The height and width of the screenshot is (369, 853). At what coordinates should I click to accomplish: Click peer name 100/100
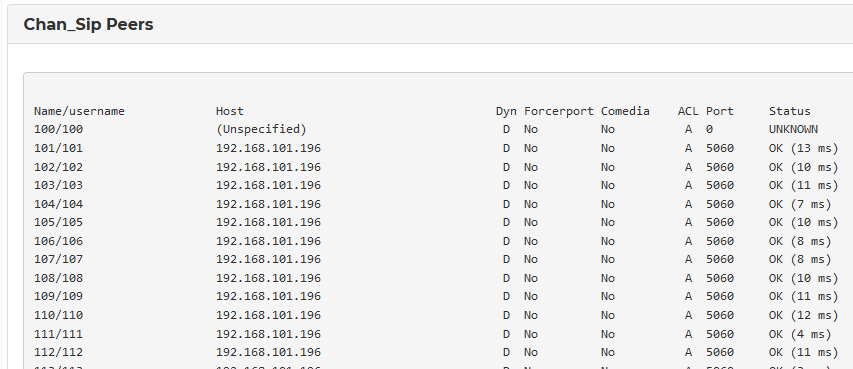(x=58, y=130)
